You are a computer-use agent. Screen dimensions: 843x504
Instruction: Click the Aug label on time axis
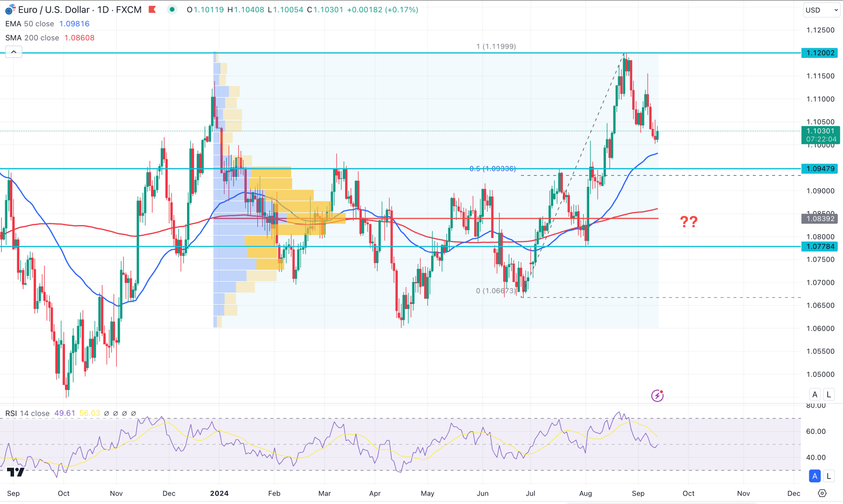click(585, 493)
